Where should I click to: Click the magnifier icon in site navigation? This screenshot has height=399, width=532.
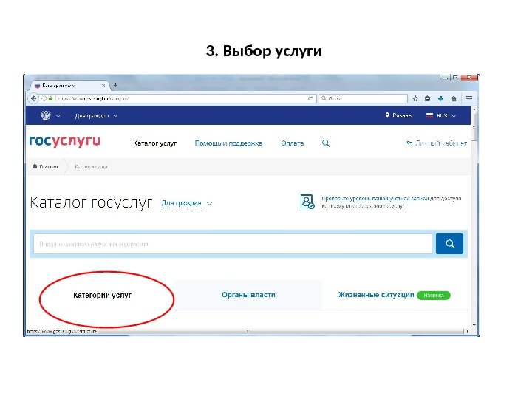326,143
